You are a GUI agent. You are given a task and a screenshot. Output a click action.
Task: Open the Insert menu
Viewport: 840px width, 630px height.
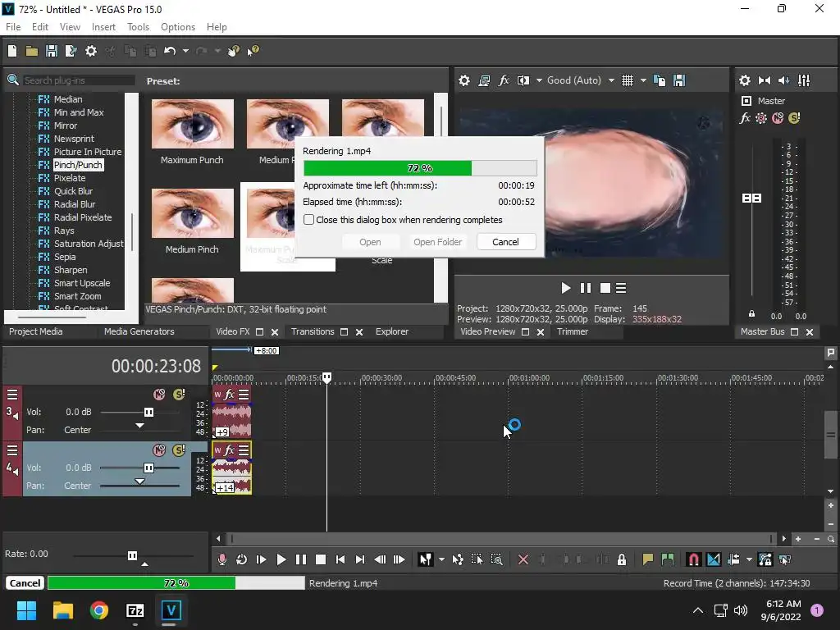(103, 27)
